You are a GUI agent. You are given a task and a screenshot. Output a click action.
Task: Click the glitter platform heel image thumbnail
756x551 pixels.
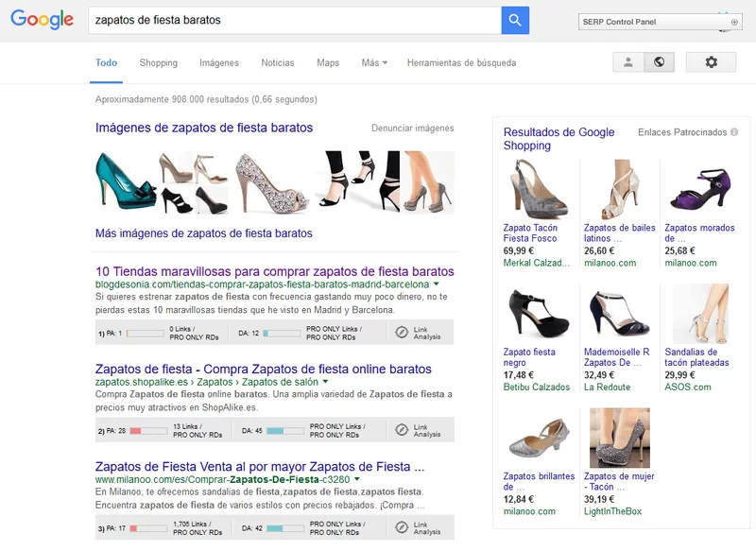272,181
